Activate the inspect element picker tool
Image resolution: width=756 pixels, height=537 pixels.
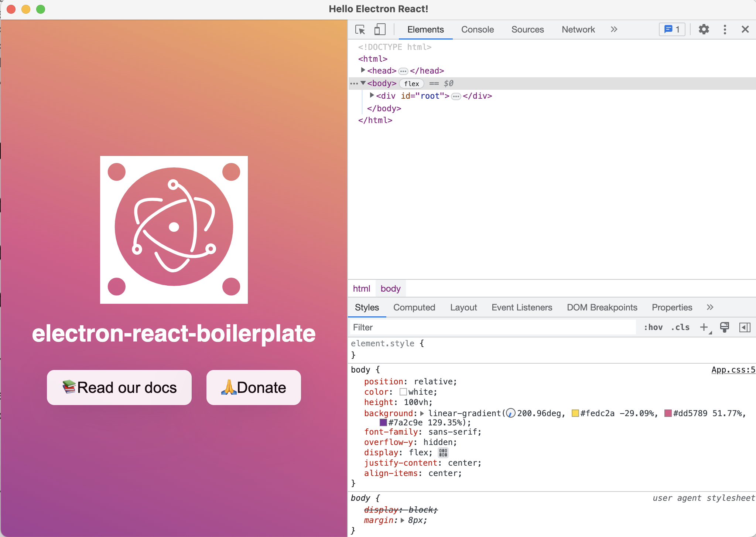coord(360,30)
